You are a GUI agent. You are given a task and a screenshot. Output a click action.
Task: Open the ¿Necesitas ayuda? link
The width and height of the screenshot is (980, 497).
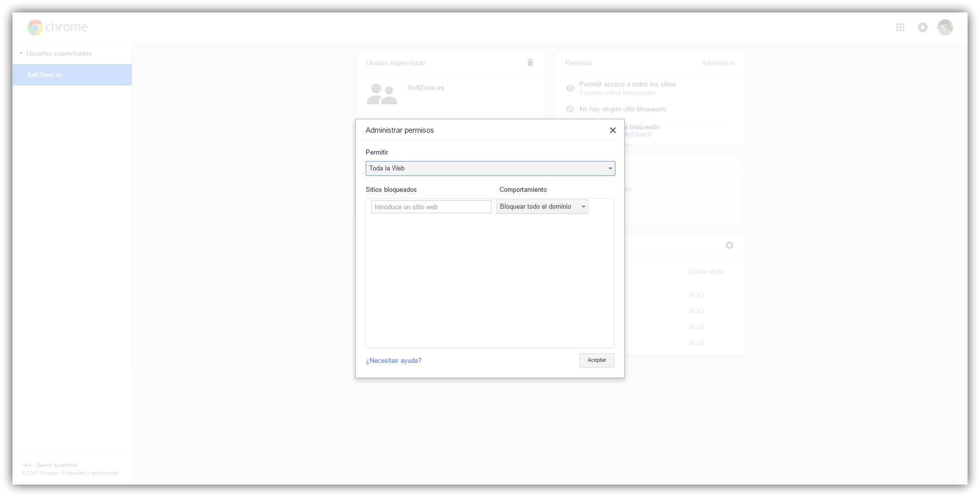tap(393, 361)
